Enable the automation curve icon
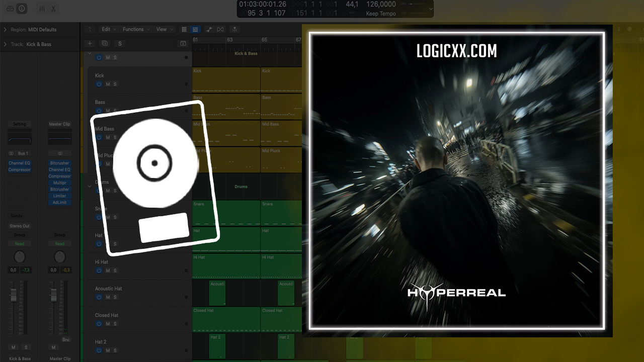The width and height of the screenshot is (644, 362). 209,30
